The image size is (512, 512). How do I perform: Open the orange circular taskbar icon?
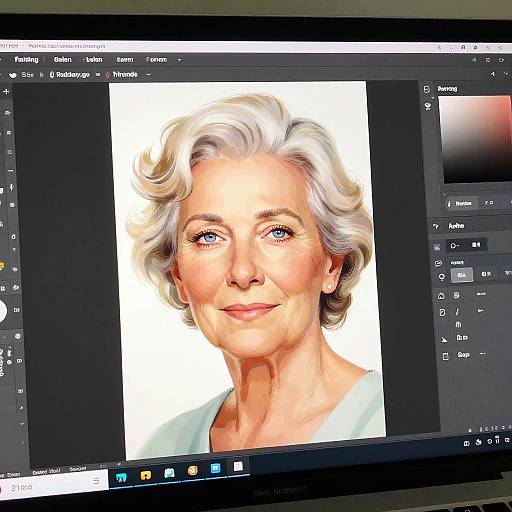[193, 470]
